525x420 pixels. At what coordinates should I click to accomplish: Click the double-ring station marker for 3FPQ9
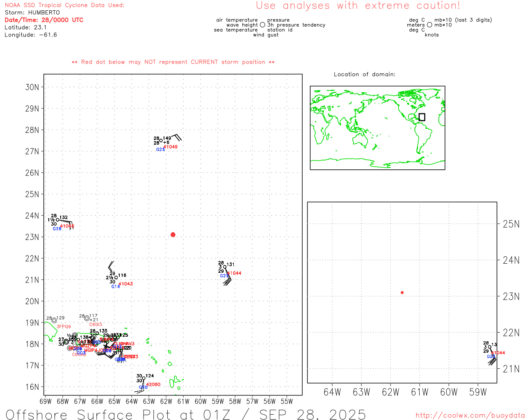click(54, 320)
